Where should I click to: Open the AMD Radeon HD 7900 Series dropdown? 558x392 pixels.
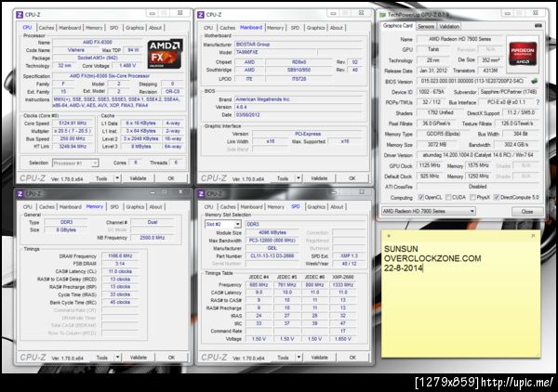point(428,211)
